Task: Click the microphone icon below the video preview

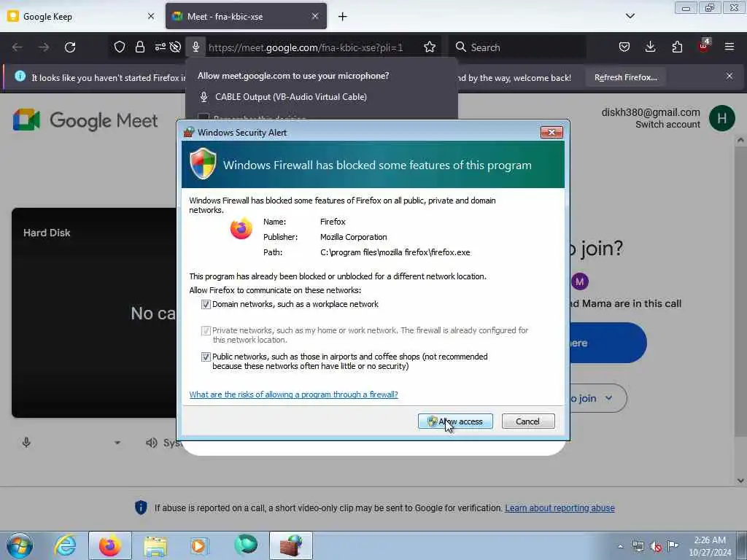Action: (26, 443)
